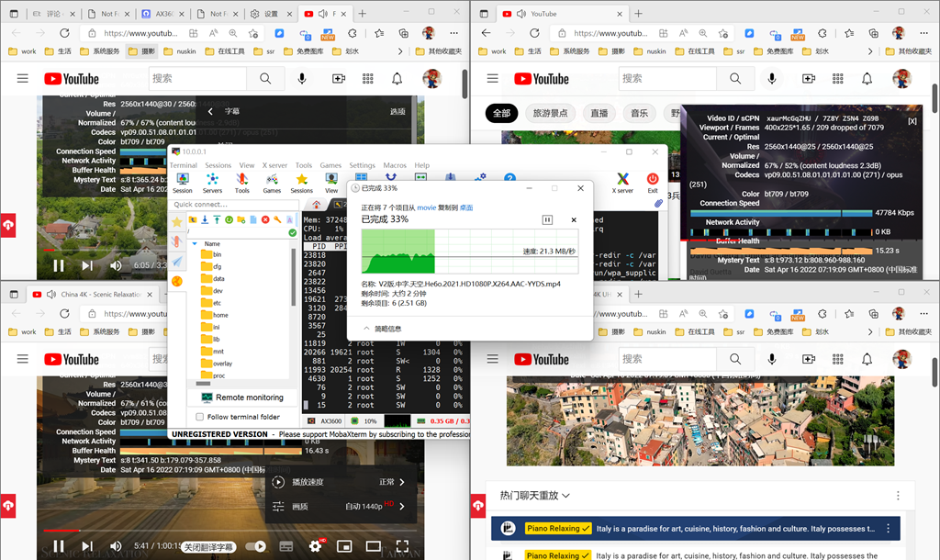Toggle autoplay switch in bottom-left YouTube player
This screenshot has height=560, width=940.
click(x=256, y=545)
